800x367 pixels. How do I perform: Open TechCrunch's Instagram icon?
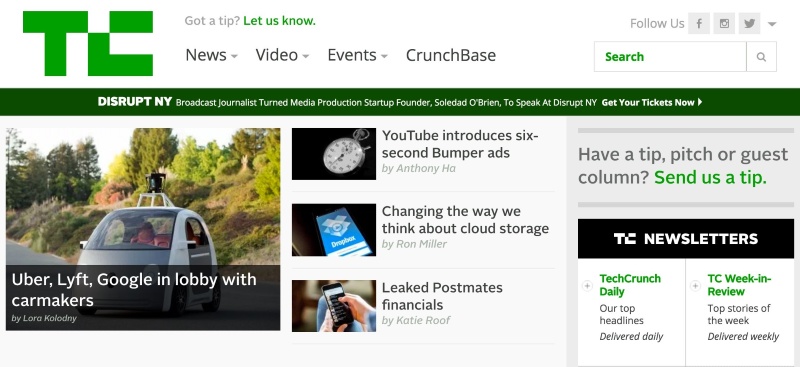[724, 23]
